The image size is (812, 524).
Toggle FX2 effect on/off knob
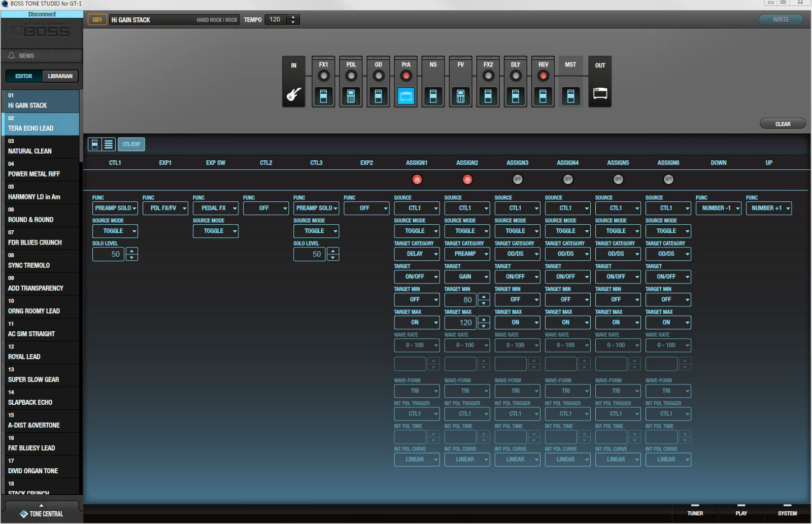[x=488, y=76]
